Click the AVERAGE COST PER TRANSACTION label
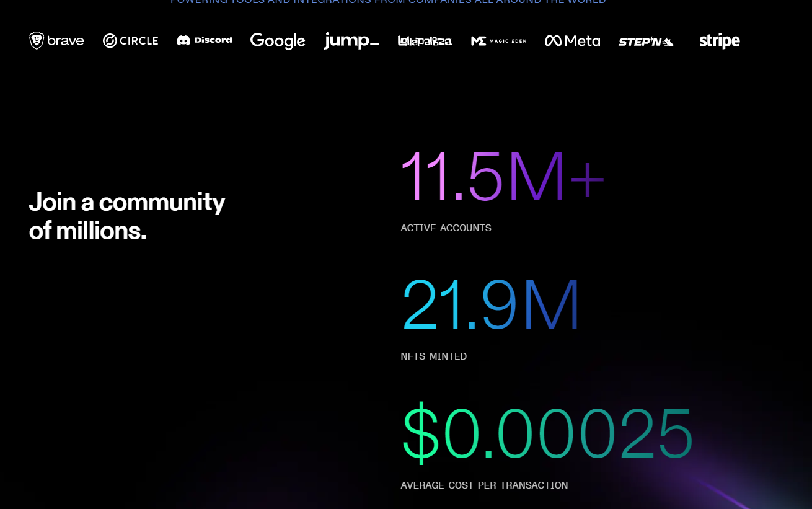This screenshot has width=812, height=509. (x=484, y=485)
